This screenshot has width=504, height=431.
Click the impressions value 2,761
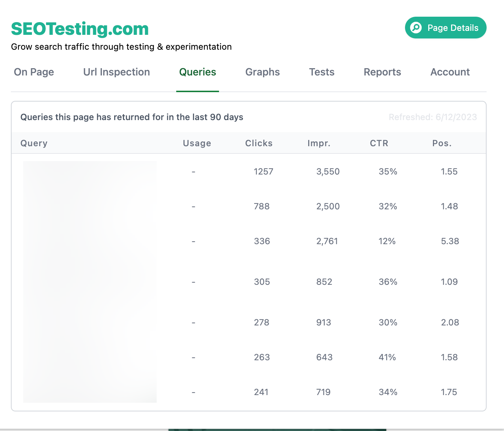pos(327,241)
